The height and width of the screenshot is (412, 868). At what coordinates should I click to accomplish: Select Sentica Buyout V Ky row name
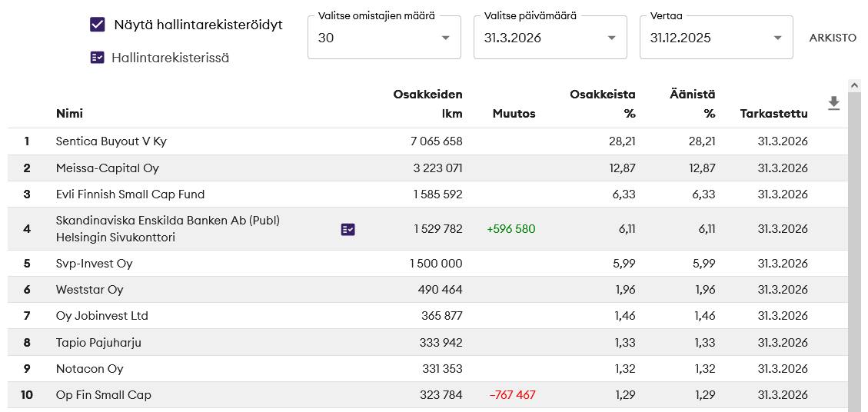point(111,141)
